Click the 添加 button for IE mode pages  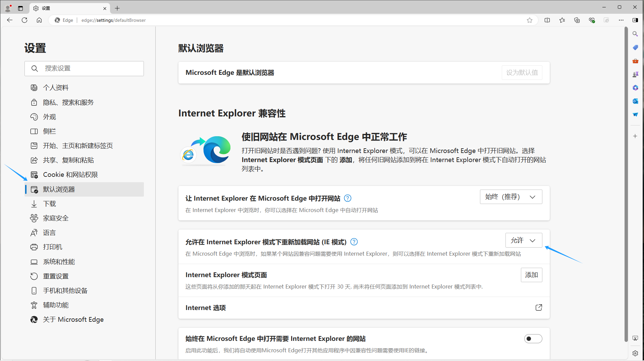click(x=531, y=275)
